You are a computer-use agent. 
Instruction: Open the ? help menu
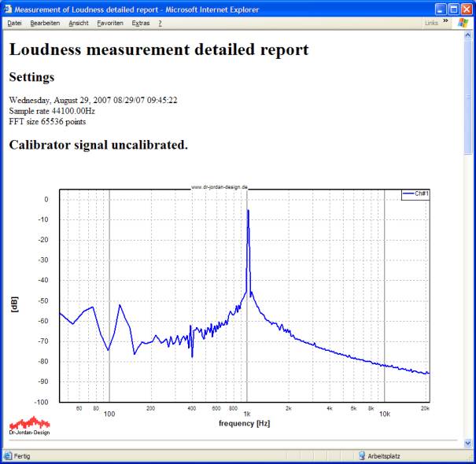coord(160,24)
